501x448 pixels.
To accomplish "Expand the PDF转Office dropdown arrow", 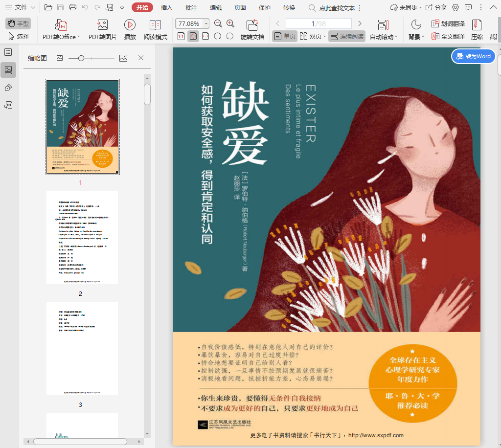I will click(79, 37).
